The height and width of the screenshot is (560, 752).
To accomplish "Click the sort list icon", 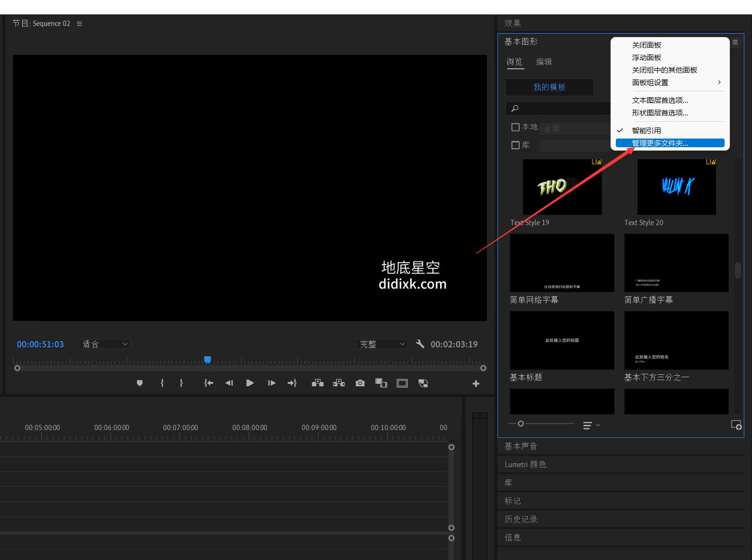I will pos(587,425).
